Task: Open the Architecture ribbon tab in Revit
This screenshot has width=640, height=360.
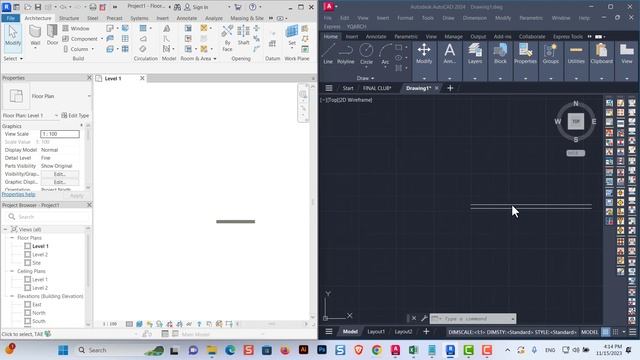Action: 38,18
